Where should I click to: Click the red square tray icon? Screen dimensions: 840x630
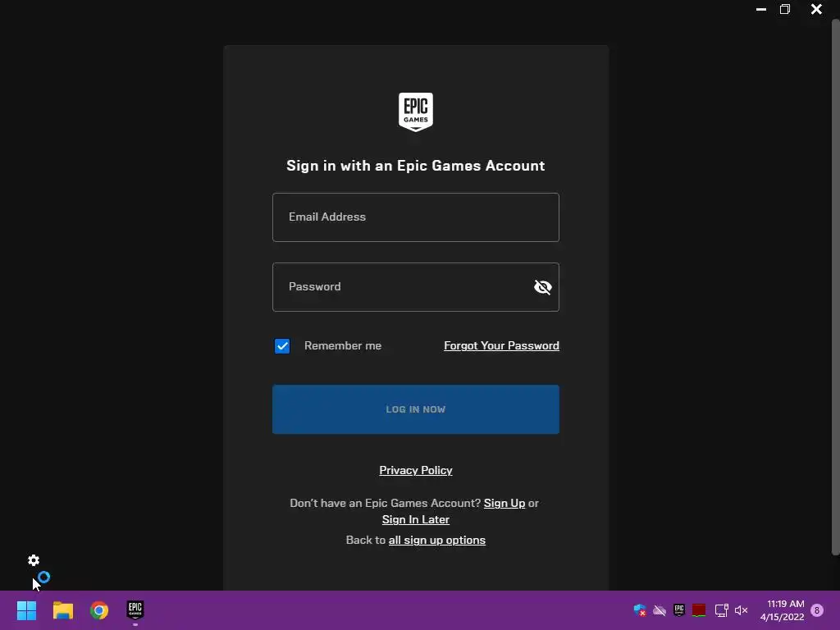click(x=699, y=610)
